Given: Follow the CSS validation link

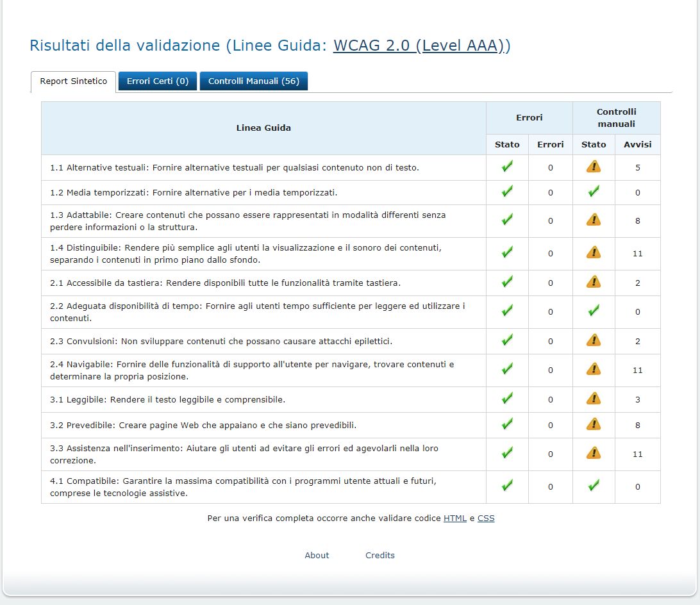Looking at the screenshot, I should point(486,518).
